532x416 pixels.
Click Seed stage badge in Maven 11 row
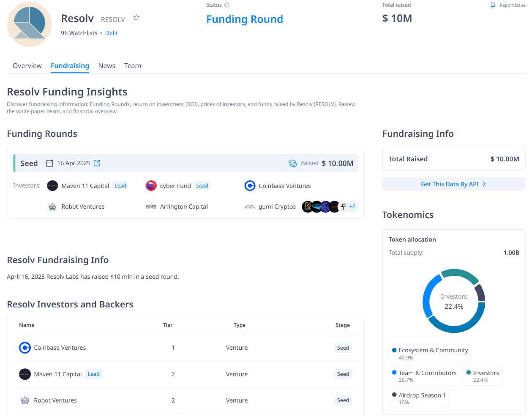(343, 374)
